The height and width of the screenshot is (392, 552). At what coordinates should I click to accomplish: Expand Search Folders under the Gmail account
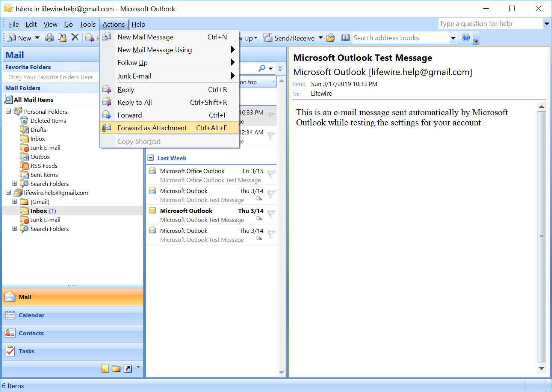pos(15,229)
